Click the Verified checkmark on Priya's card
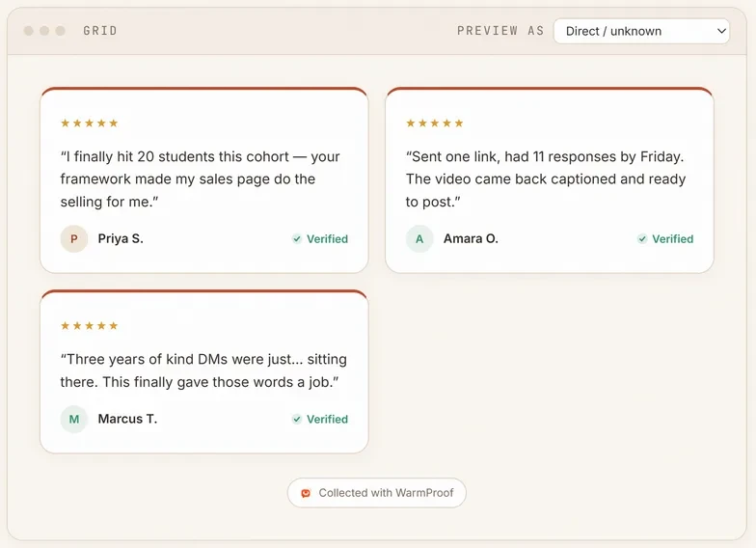 click(297, 239)
